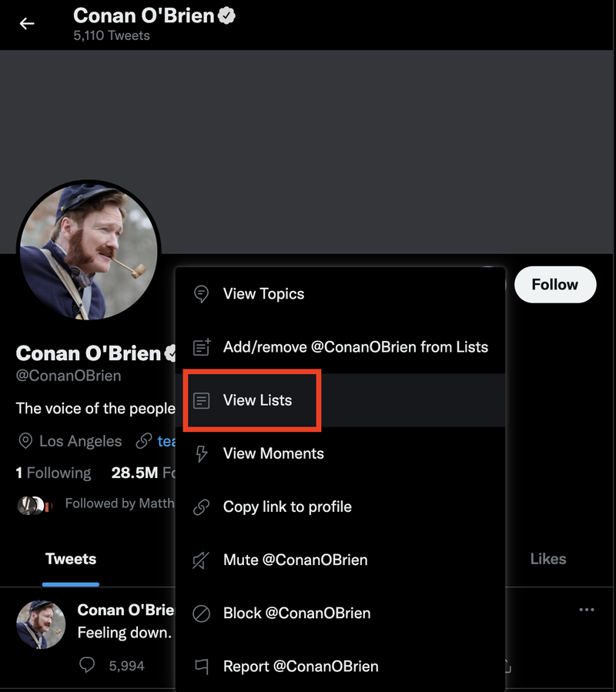Open the 1 Following list
The height and width of the screenshot is (692, 616).
click(x=53, y=473)
